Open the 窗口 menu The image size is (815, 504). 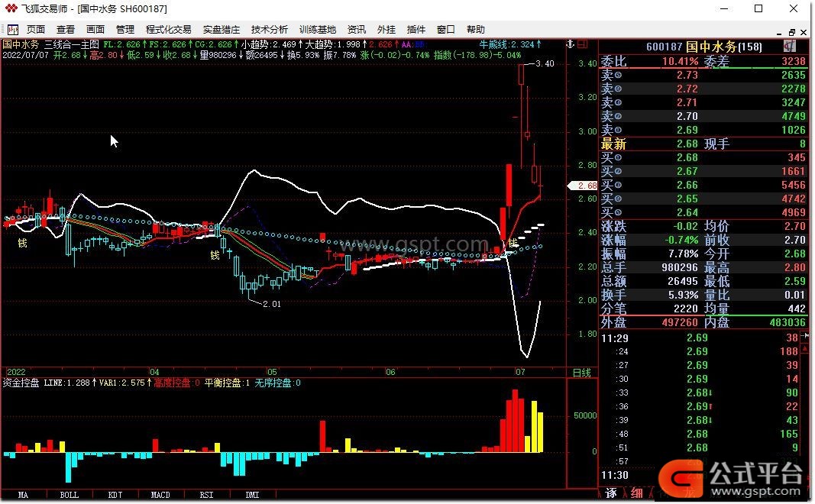coord(445,30)
